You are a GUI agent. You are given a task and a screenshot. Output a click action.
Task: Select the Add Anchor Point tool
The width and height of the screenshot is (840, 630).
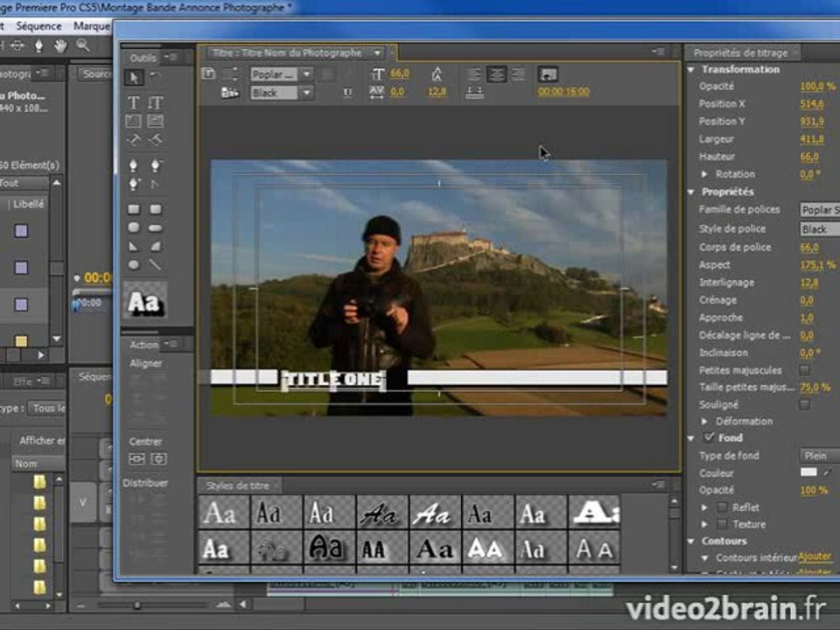coord(133,185)
